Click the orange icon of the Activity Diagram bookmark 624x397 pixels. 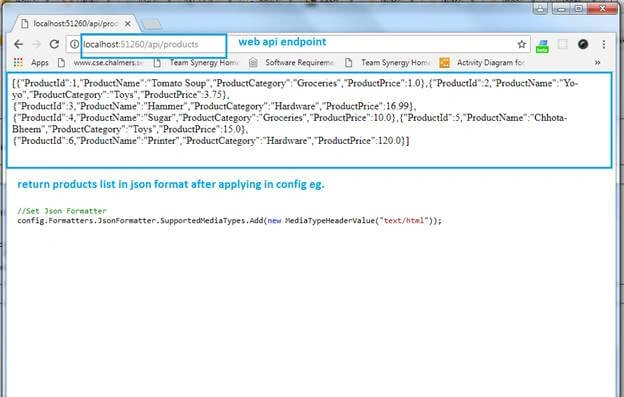(x=445, y=62)
